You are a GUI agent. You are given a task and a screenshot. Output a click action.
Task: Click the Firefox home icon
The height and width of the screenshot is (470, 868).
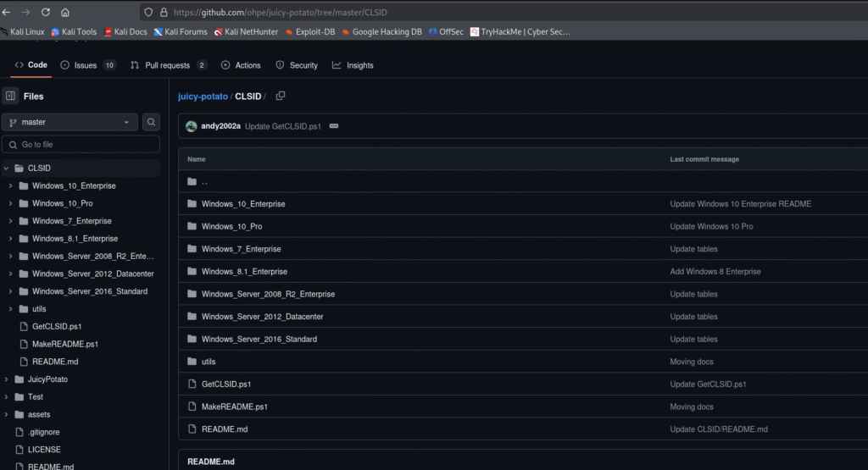(x=65, y=13)
